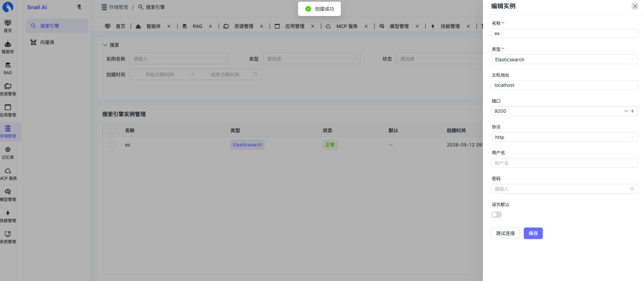
Task: Switch to the MCP 服务 tab
Action: (x=342, y=26)
